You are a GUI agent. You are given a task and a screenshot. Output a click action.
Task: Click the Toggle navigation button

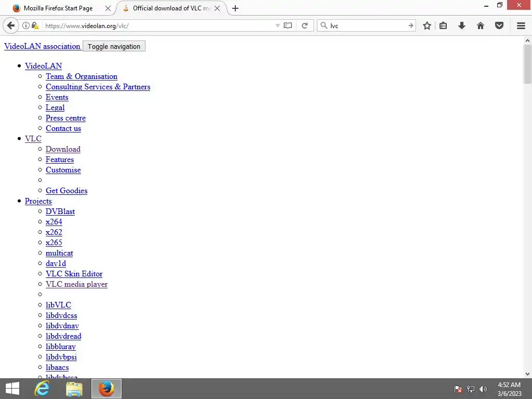[x=114, y=46]
